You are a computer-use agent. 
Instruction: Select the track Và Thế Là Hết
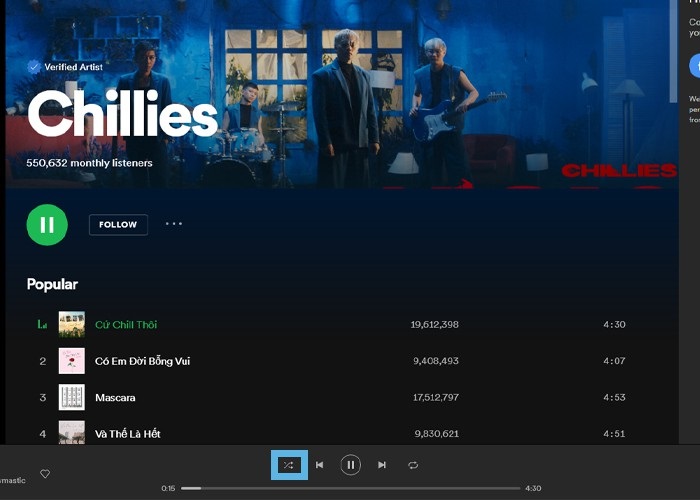pos(128,434)
